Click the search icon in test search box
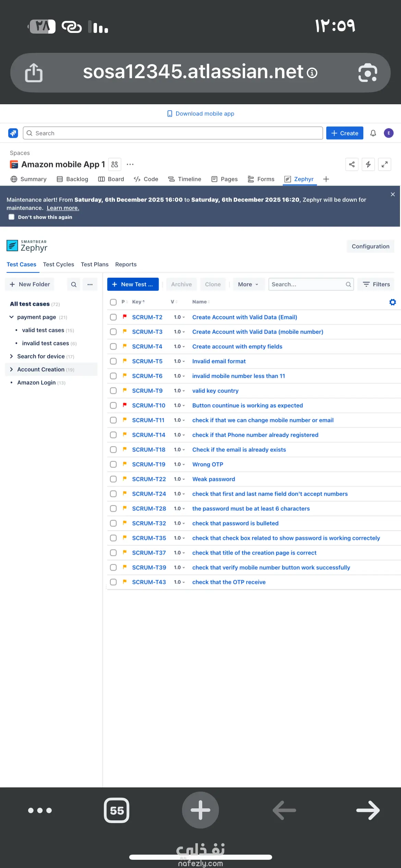 (348, 284)
